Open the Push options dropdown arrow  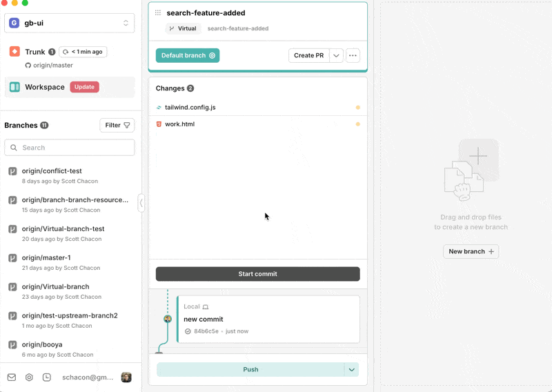coord(352,370)
